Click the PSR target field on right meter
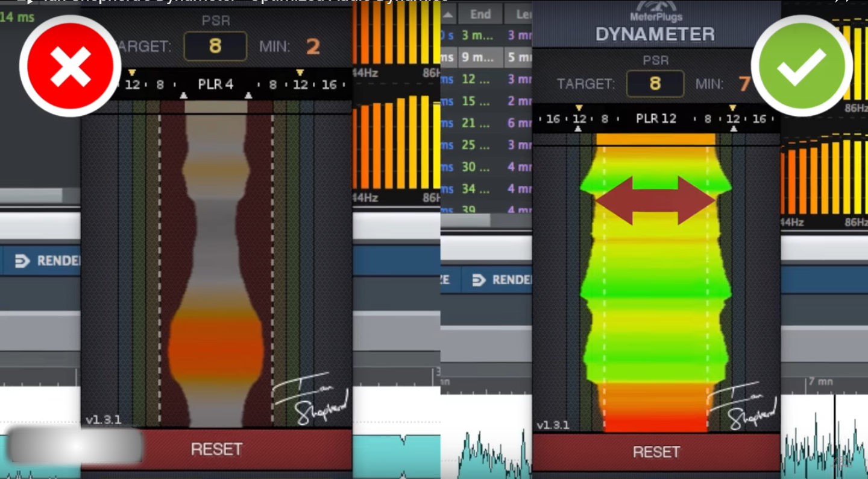The image size is (868, 479). click(655, 84)
